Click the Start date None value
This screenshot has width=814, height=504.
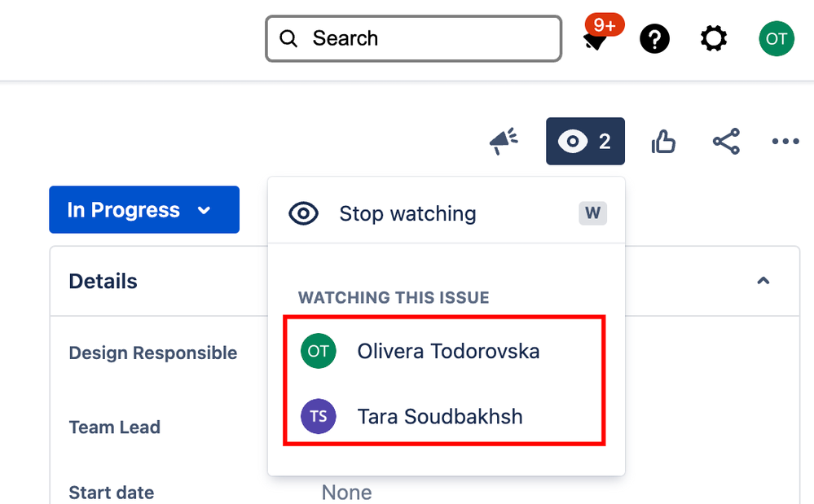346,492
